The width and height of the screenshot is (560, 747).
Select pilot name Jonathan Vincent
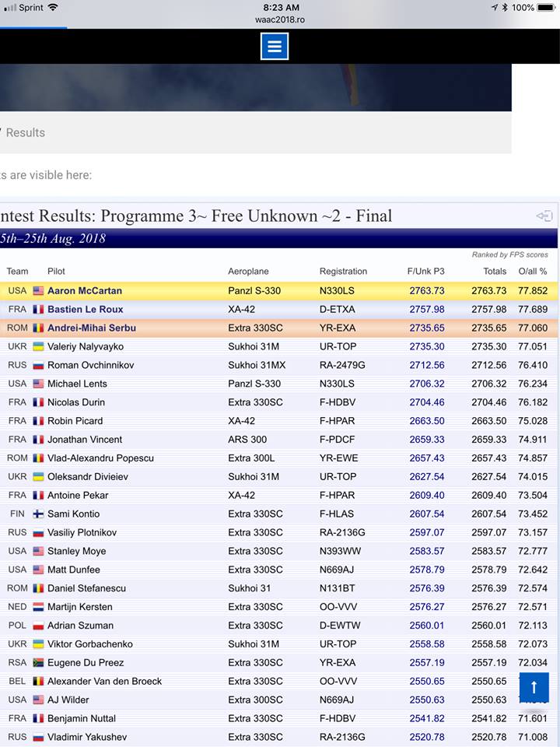pos(85,439)
